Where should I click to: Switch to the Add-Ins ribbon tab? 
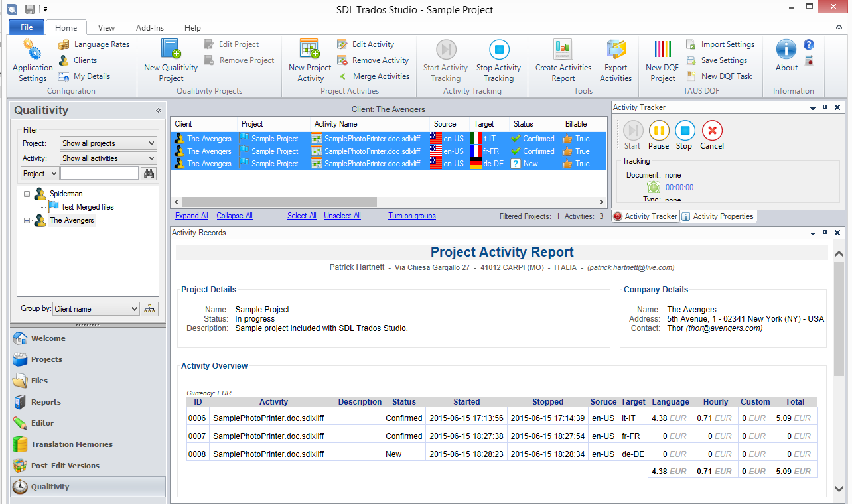[x=150, y=28]
